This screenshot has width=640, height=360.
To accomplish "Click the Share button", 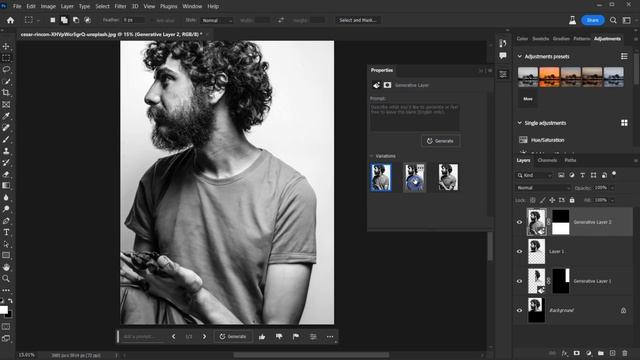I will (593, 20).
